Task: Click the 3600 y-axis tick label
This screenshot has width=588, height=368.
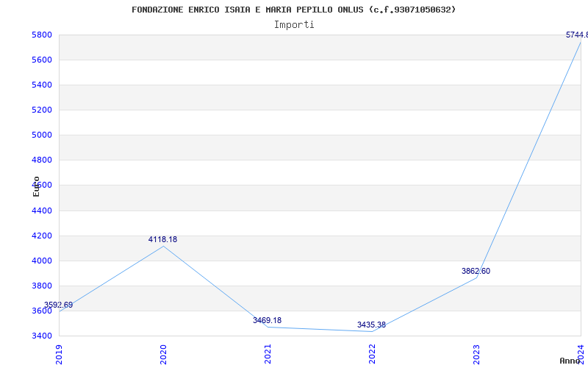Action: (x=42, y=311)
